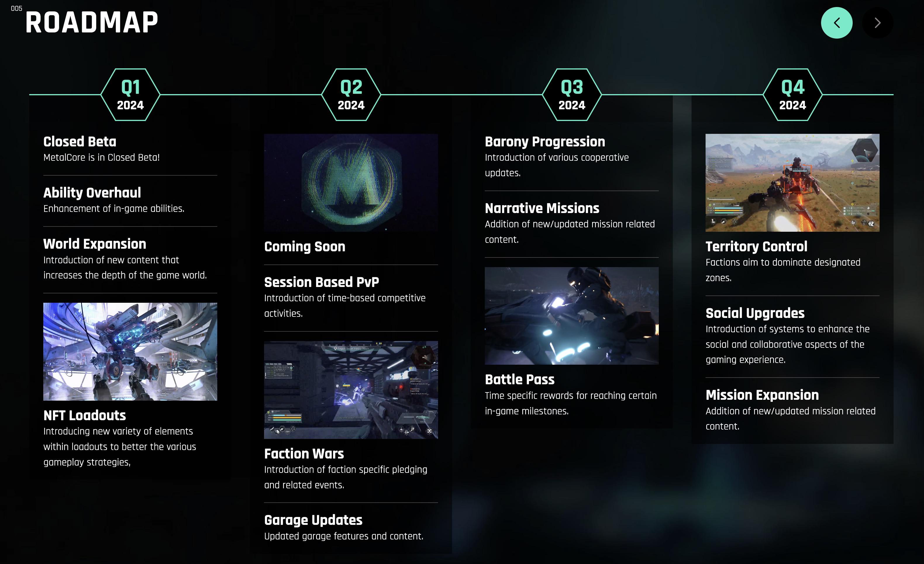Click the Q4 2024 hexagon icon
The width and height of the screenshot is (924, 564).
[792, 94]
